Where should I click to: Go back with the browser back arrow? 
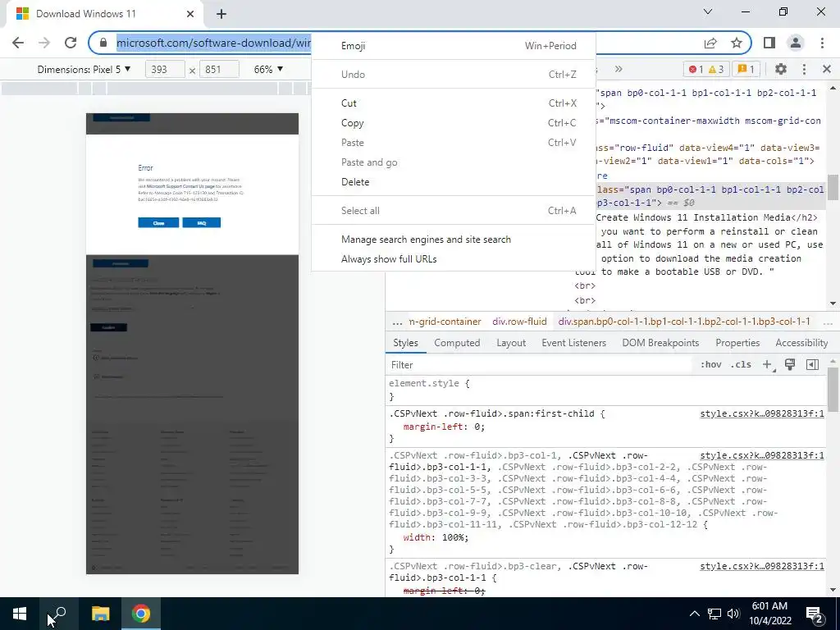pos(18,43)
